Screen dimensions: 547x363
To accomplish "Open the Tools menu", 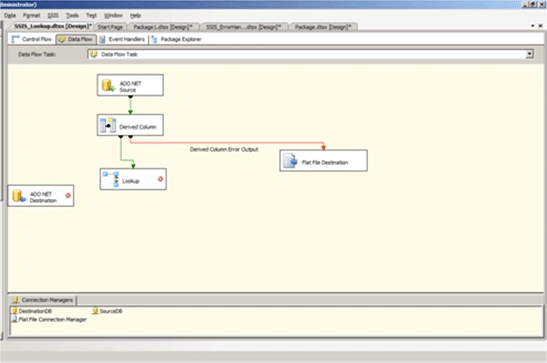I will (x=72, y=15).
